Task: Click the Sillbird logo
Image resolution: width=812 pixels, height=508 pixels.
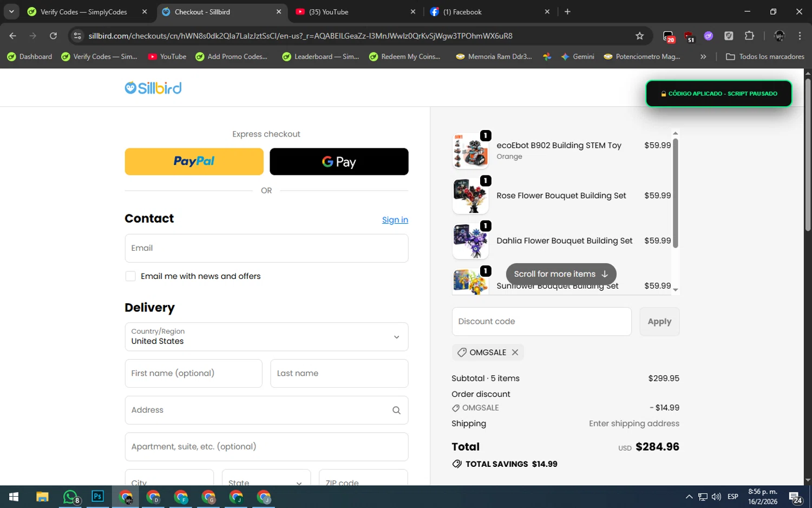Action: (x=153, y=88)
